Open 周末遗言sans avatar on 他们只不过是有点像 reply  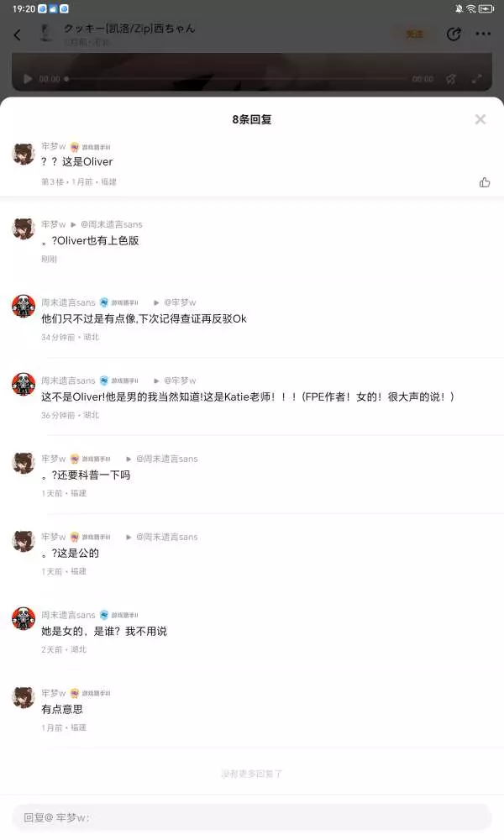pos(24,306)
